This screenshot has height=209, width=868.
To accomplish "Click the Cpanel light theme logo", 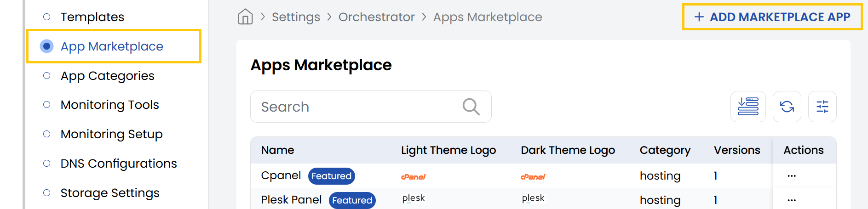I will [x=413, y=177].
